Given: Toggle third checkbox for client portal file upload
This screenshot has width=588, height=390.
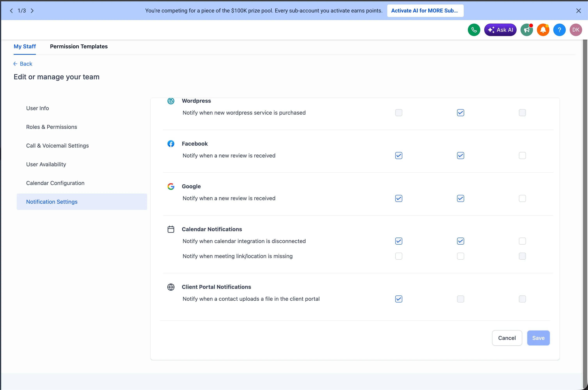Looking at the screenshot, I should [x=522, y=299].
